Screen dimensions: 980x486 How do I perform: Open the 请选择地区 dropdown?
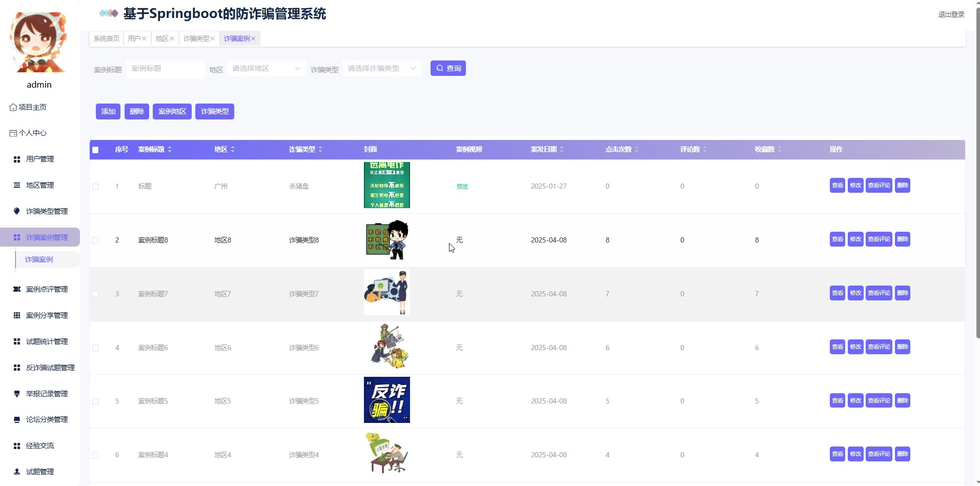coord(266,68)
